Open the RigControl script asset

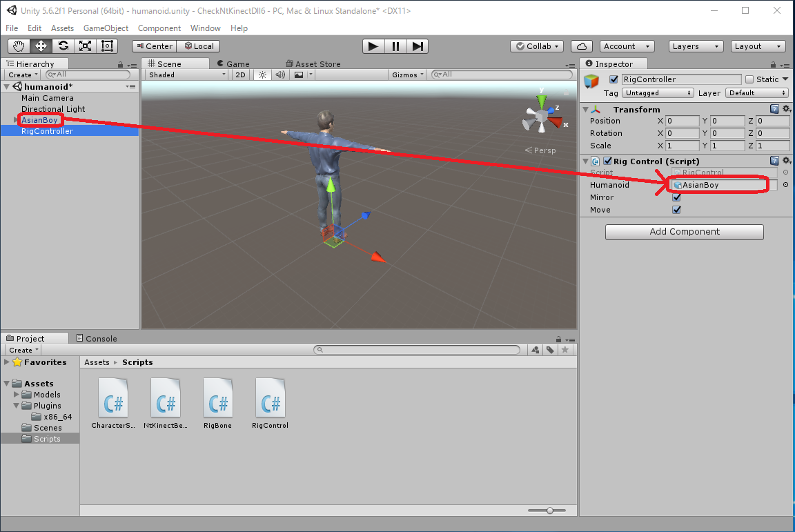click(x=270, y=404)
